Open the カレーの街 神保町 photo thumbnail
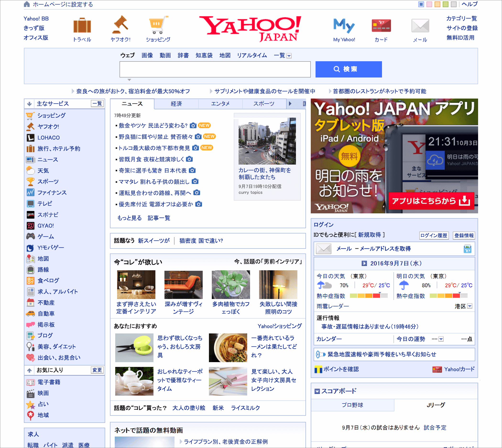Viewport: 502px width, 448px height. click(267, 141)
